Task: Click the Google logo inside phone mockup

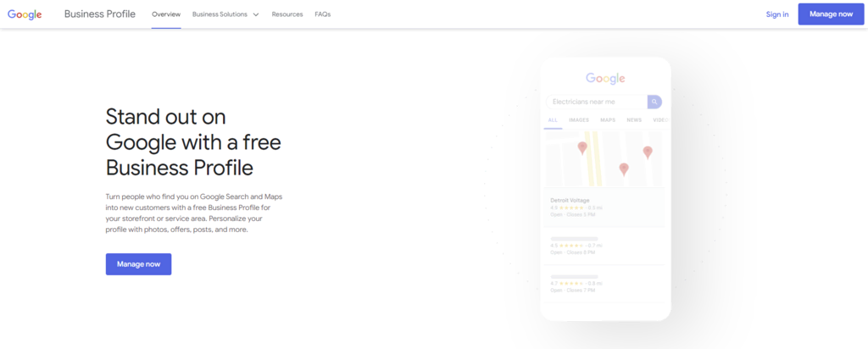Action: (x=605, y=79)
